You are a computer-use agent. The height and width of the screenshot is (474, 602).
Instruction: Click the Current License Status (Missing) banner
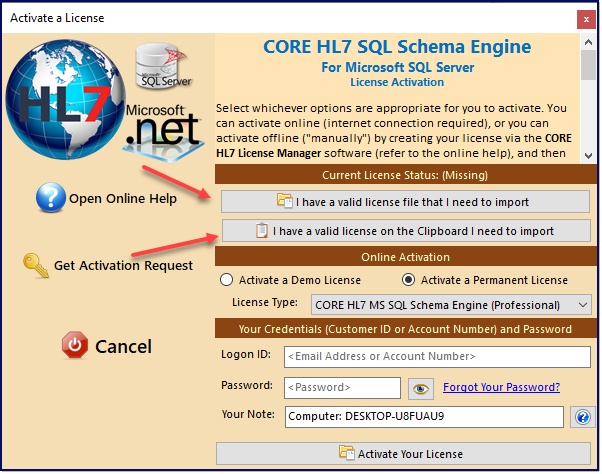pyautogui.click(x=405, y=175)
